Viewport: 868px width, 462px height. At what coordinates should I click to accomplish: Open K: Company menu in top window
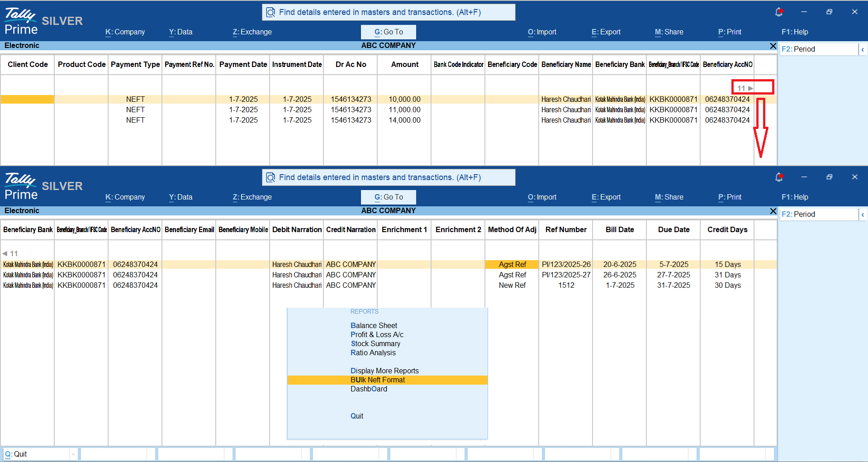click(125, 32)
